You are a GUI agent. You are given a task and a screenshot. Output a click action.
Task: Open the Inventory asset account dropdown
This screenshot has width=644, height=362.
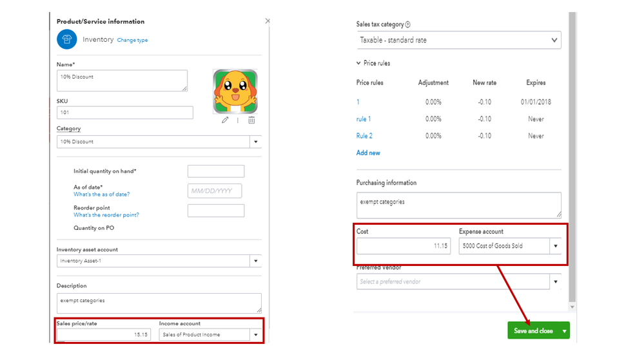(x=255, y=261)
